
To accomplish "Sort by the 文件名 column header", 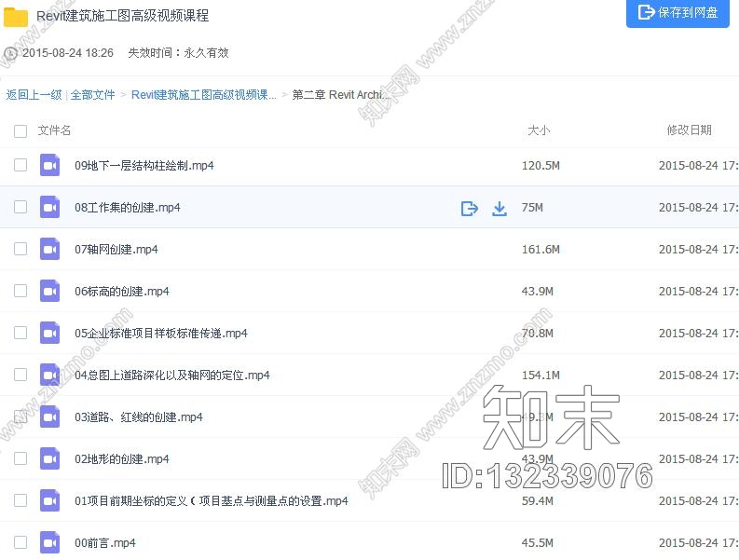I will [x=54, y=130].
